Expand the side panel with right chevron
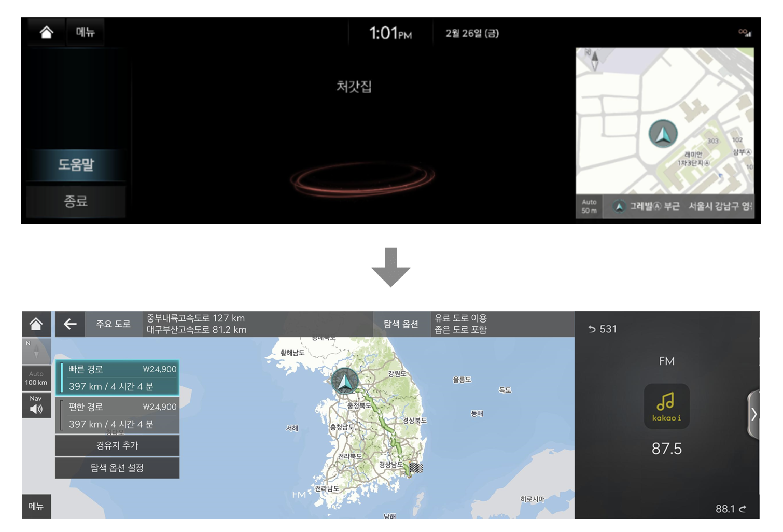This screenshot has height=532, width=783. (753, 414)
